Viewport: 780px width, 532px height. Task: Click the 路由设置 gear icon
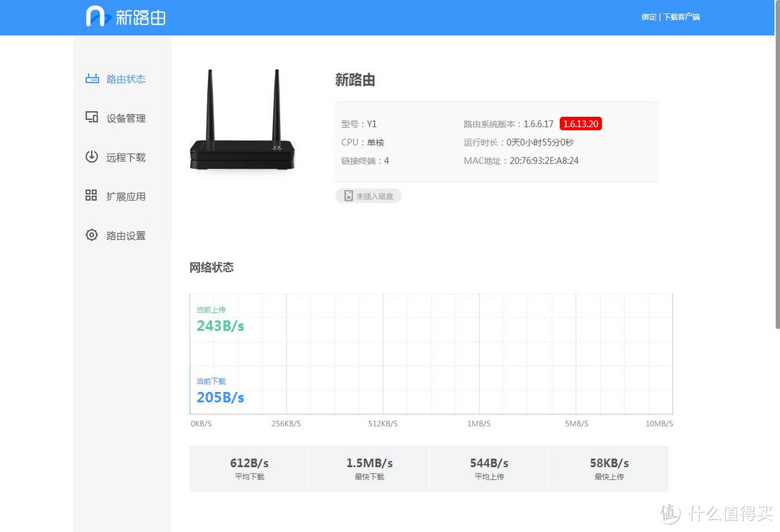click(92, 235)
